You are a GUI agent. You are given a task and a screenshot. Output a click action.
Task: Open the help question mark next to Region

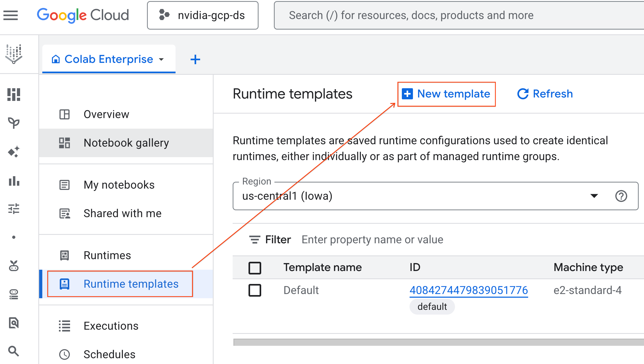[621, 196]
